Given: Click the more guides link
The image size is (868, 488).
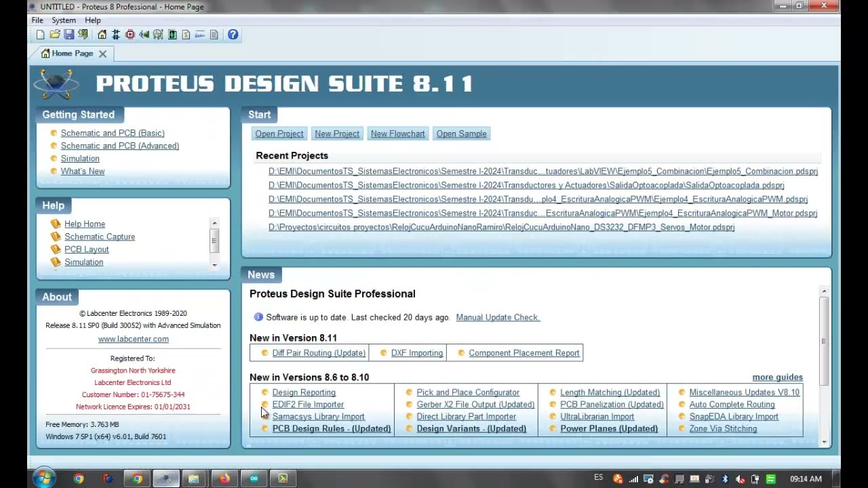Looking at the screenshot, I should point(777,378).
